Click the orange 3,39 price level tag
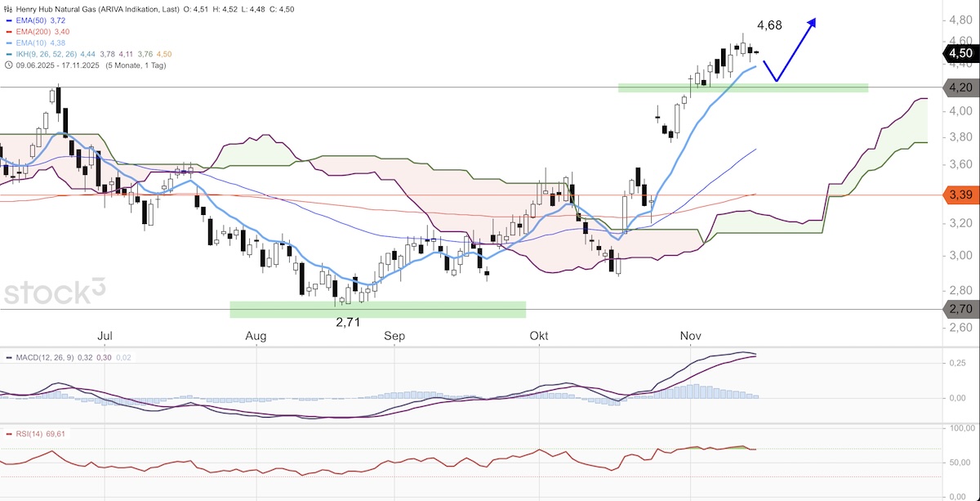Image resolution: width=980 pixels, height=501 pixels. click(x=960, y=195)
